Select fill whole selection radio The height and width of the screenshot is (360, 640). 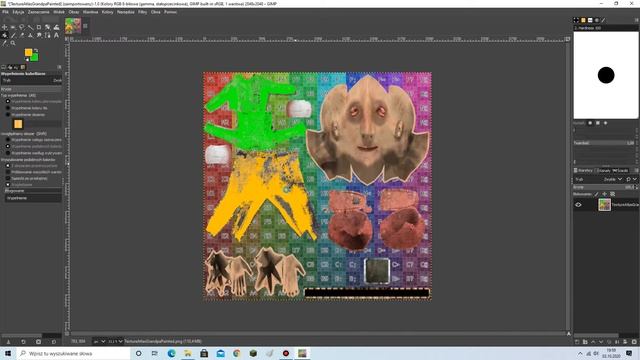point(8,140)
